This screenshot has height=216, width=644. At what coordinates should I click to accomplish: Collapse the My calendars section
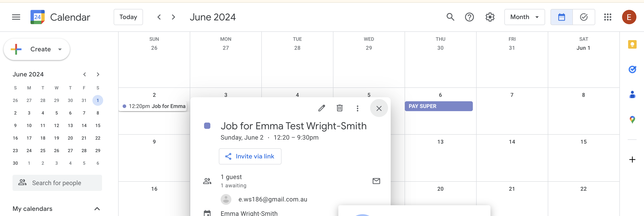[97, 208]
